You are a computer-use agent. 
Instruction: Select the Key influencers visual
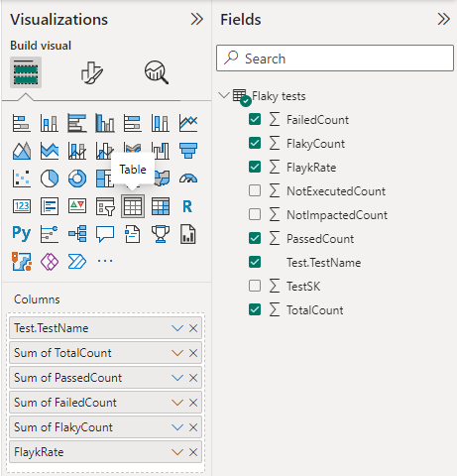(50, 234)
